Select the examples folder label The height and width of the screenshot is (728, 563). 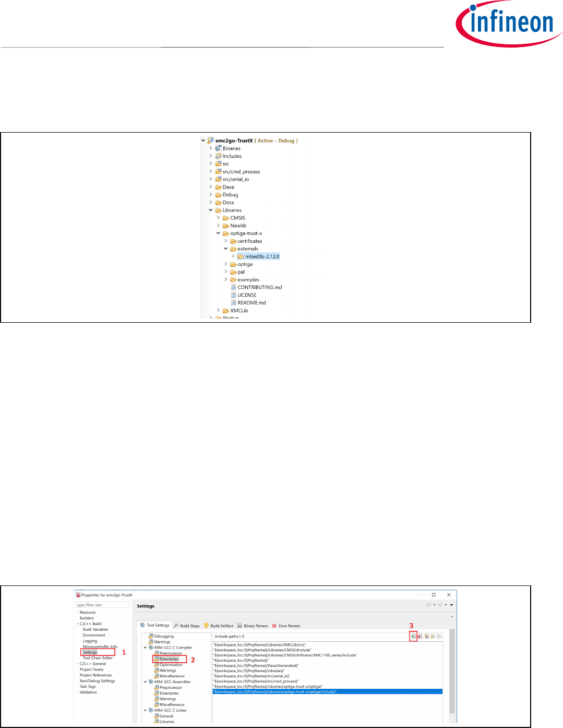248,280
